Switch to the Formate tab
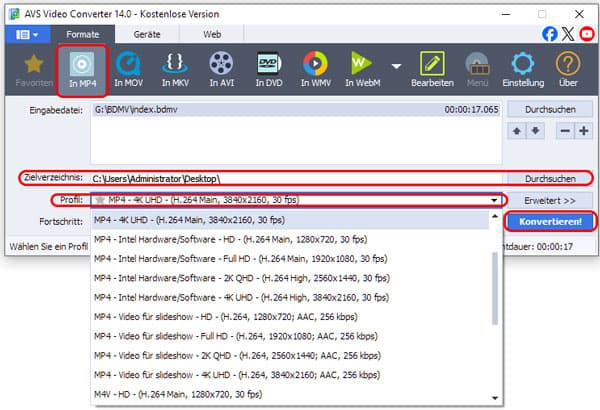Screen dimensions: 600x410 83,34
